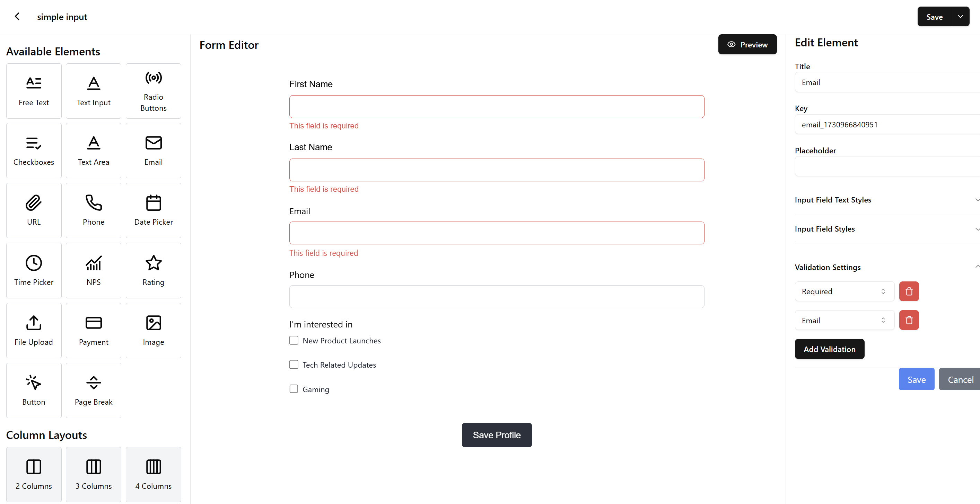Select the Date Picker element

[x=153, y=210]
